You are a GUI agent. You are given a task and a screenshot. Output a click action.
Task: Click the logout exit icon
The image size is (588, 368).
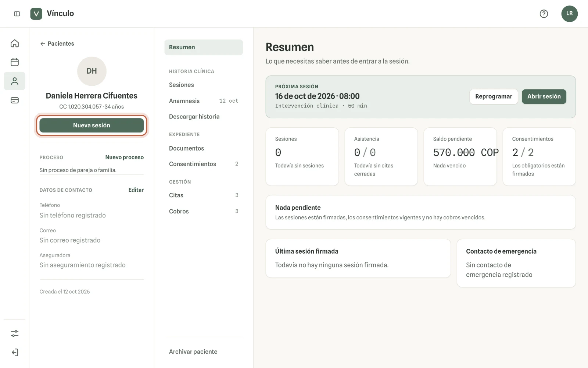click(x=15, y=352)
